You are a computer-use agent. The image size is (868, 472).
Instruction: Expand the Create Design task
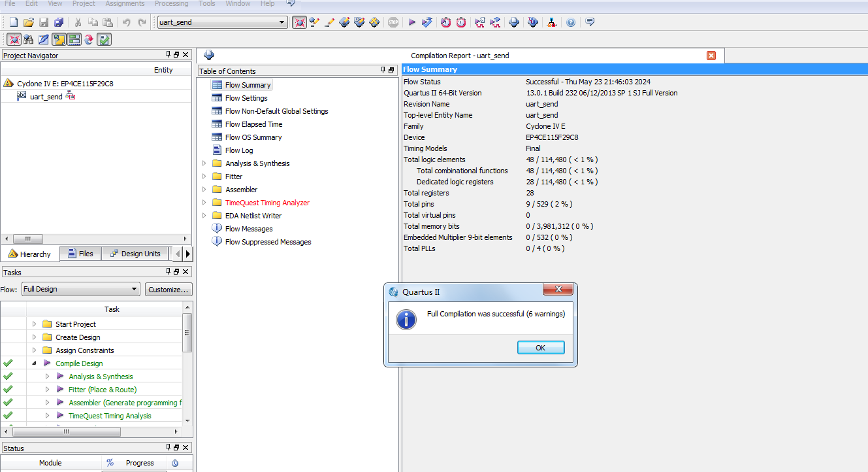click(x=34, y=337)
